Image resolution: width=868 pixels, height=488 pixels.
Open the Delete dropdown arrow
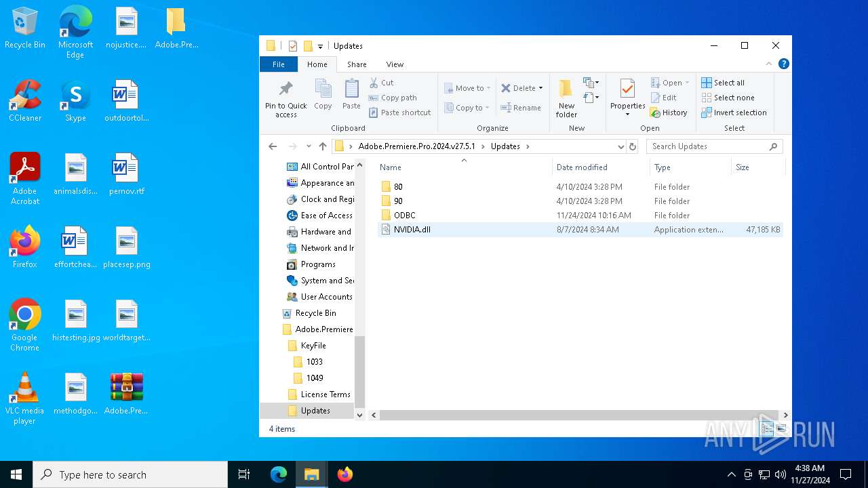coord(540,88)
